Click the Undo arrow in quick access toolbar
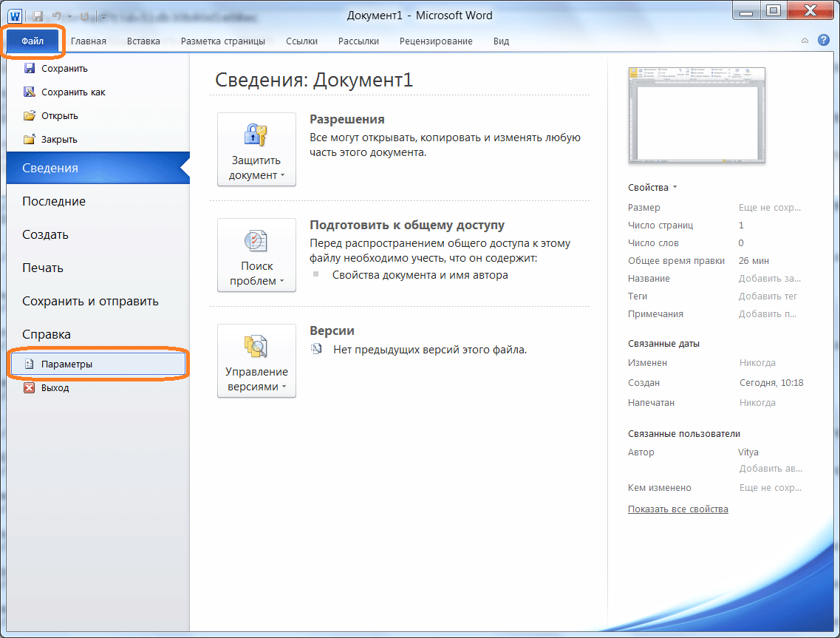Viewport: 840px width, 638px height. (57, 16)
